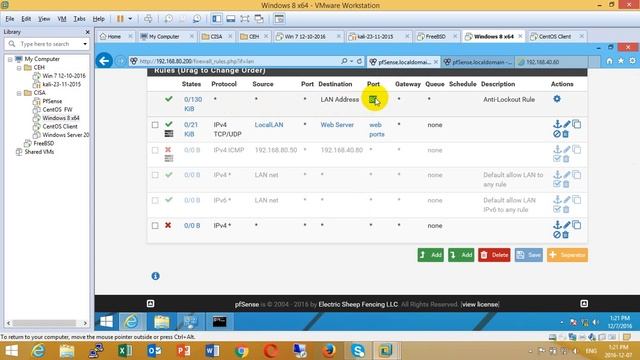Select PfSense VM in Library tree
The width and height of the screenshot is (640, 360).
pos(52,101)
